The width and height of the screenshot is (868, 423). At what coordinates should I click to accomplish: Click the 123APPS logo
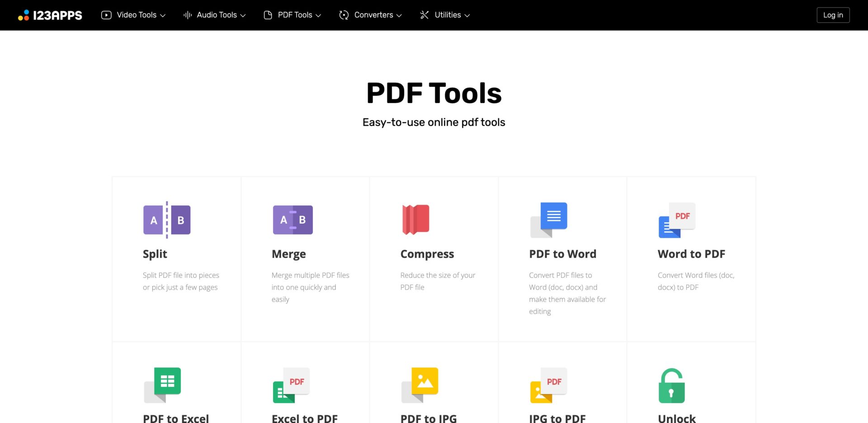click(50, 15)
